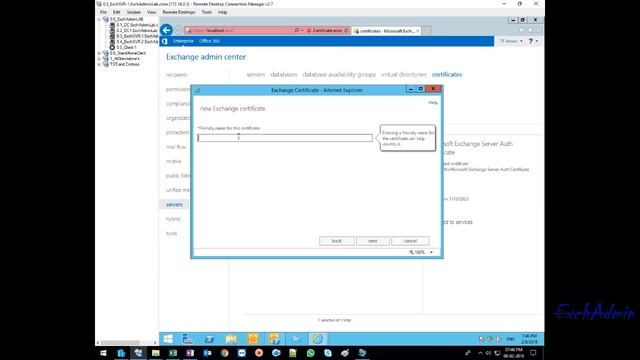This screenshot has height=360, width=640.
Task: Open File Explorer icon in remote taskbar
Action: click(x=231, y=339)
